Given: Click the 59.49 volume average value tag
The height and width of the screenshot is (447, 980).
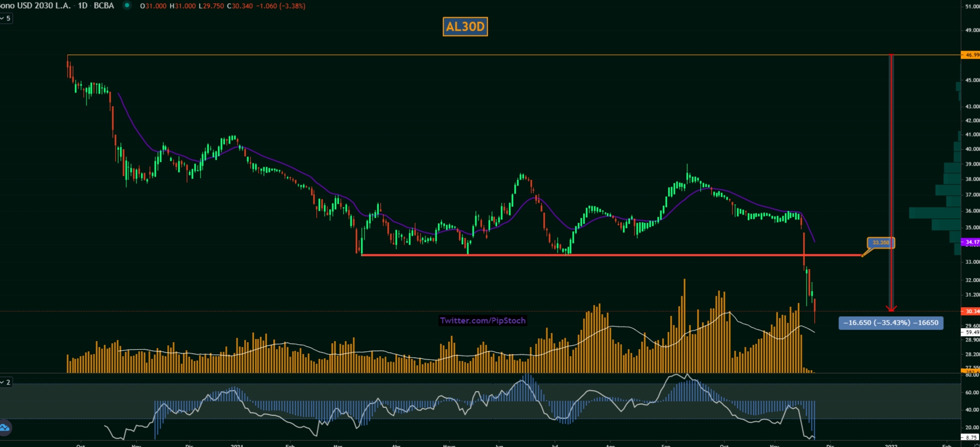Looking at the screenshot, I should (x=971, y=332).
